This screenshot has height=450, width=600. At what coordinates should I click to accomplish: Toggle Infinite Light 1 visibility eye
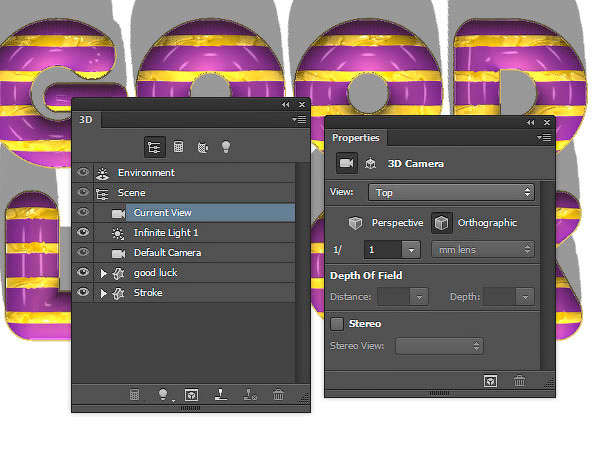point(83,232)
